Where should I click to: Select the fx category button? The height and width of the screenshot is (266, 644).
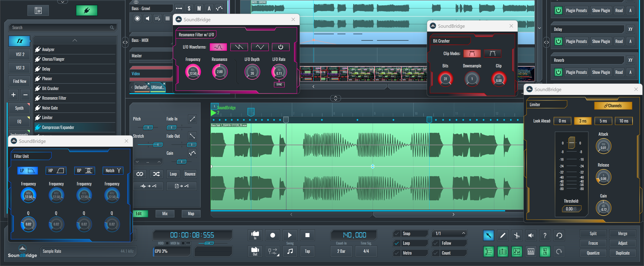pyautogui.click(x=20, y=41)
